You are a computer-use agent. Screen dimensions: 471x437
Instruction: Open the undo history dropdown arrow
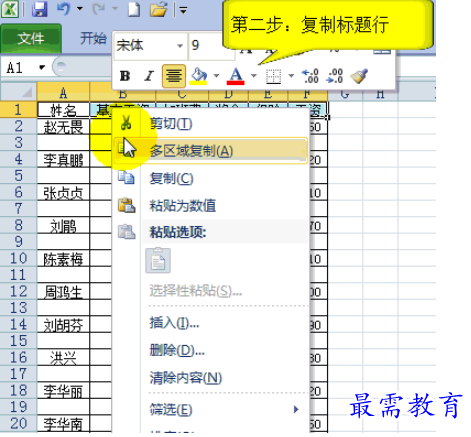(x=80, y=8)
